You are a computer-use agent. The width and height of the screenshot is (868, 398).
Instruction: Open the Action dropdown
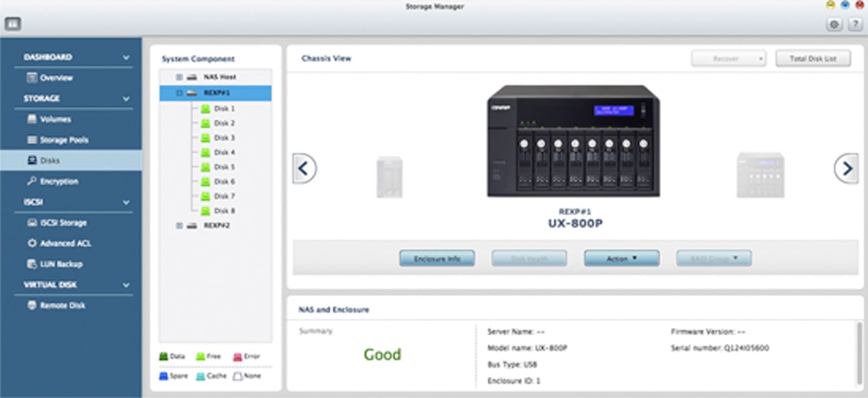(x=622, y=258)
